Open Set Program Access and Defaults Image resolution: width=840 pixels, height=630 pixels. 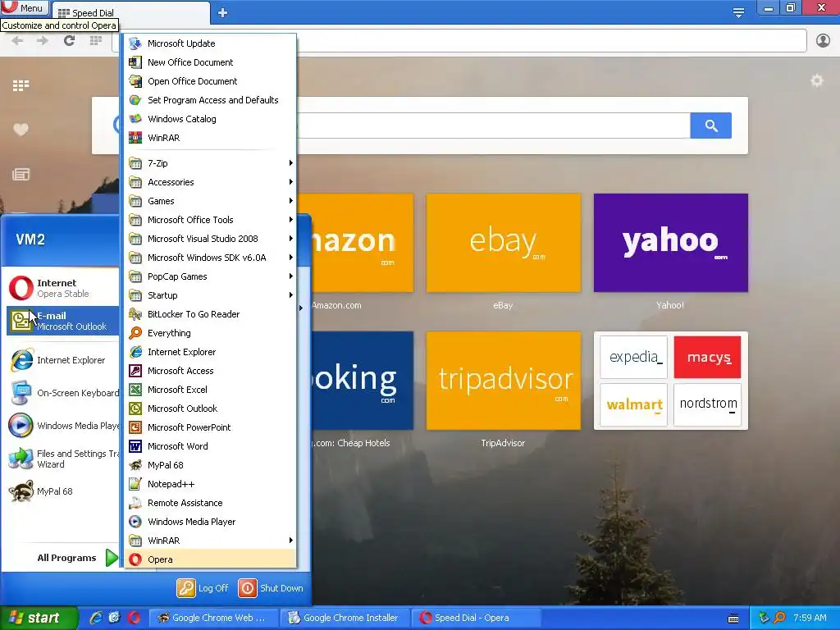(x=211, y=100)
